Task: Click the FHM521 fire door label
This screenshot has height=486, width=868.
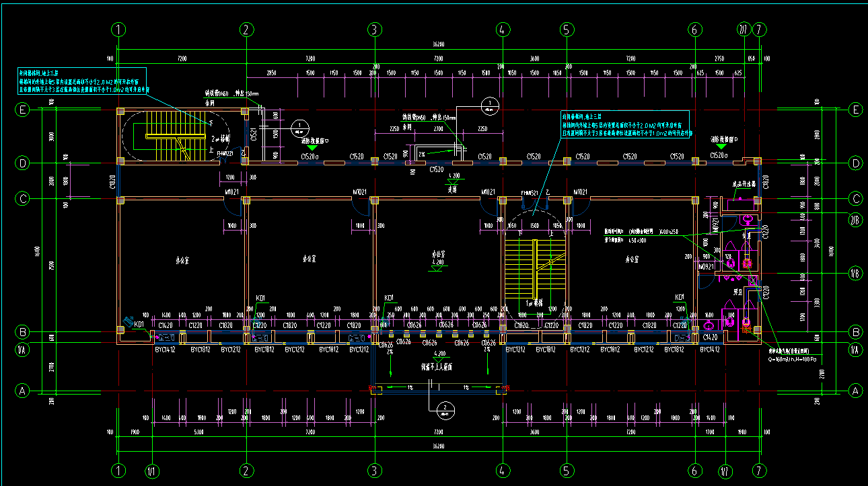Action: pyautogui.click(x=531, y=193)
